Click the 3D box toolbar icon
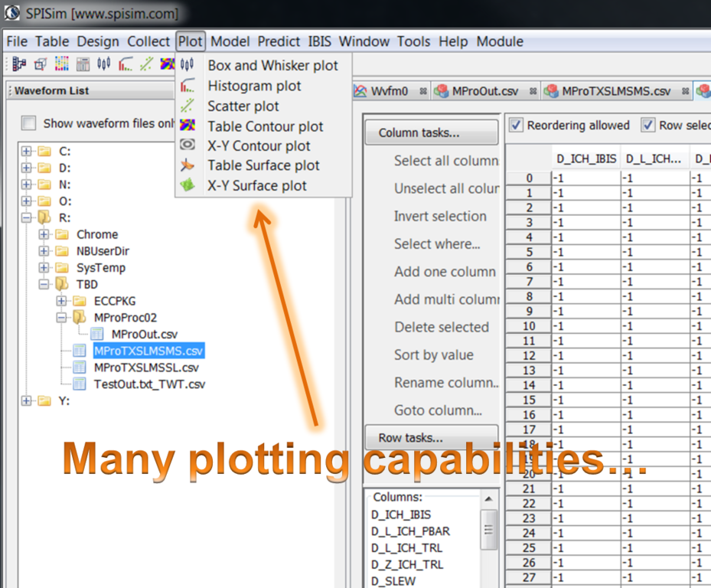Screen dimensions: 711x588 [x=41, y=64]
